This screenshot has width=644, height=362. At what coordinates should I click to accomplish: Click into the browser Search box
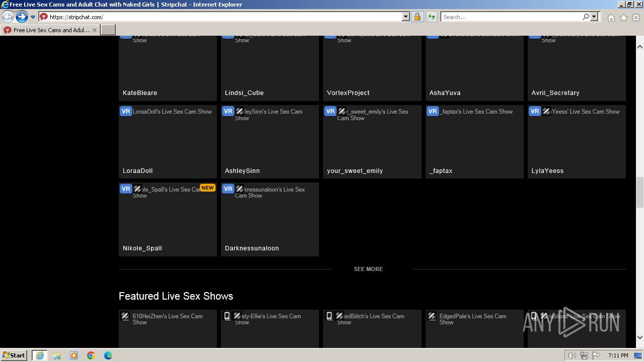[x=511, y=17]
